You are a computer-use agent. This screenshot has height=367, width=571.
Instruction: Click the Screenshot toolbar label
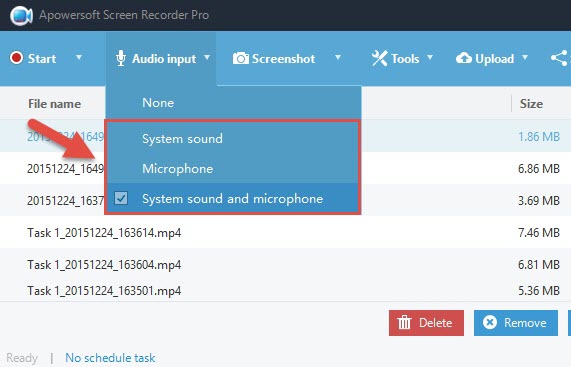click(x=283, y=59)
